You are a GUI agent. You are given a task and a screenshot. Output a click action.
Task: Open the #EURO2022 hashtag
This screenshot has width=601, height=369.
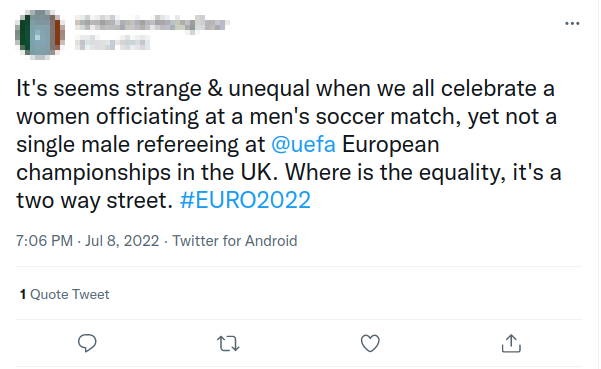tap(245, 200)
